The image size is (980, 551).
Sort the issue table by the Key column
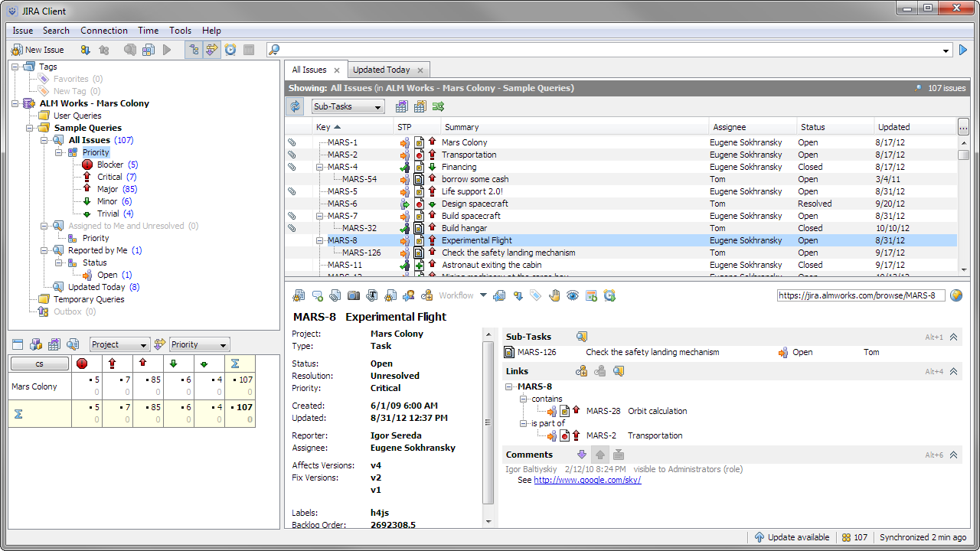(353, 127)
